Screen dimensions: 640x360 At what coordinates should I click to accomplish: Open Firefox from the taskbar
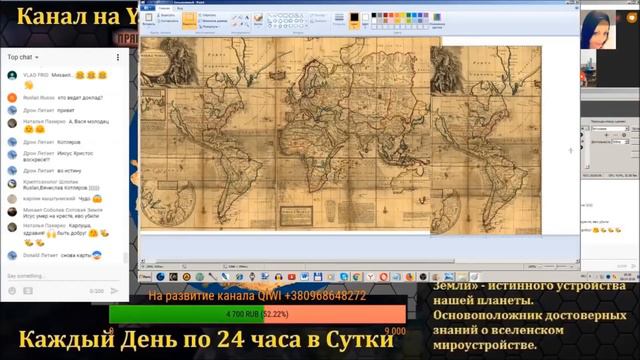(409, 277)
